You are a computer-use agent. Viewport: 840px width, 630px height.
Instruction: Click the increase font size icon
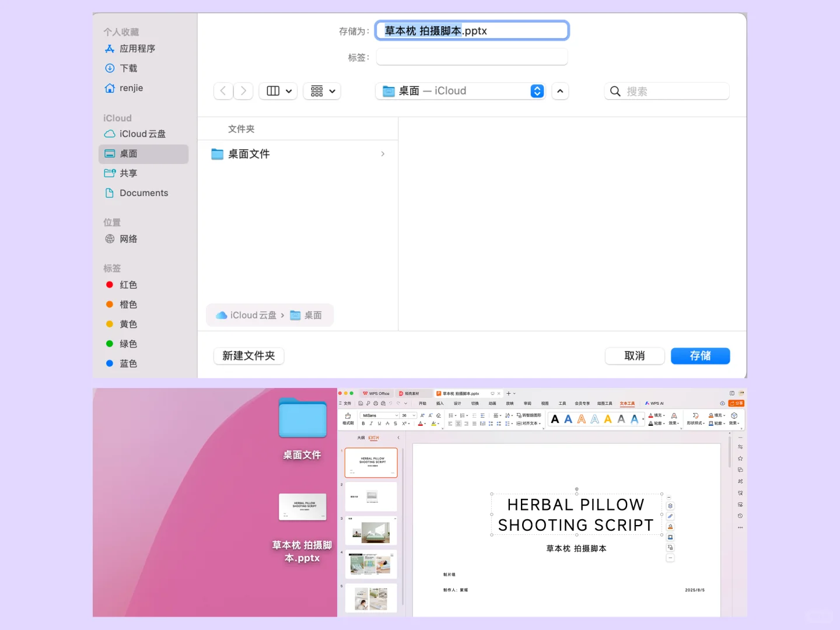(422, 415)
